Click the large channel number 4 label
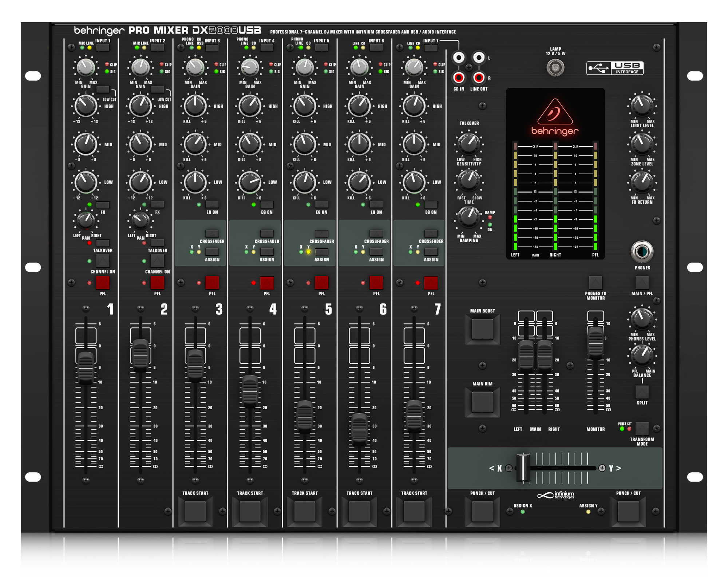The height and width of the screenshot is (577, 728). pos(273,309)
